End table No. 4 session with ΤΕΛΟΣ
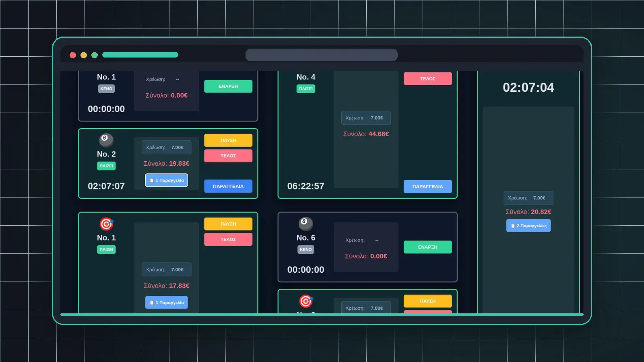Viewport: 644px width, 362px height. coord(427,78)
